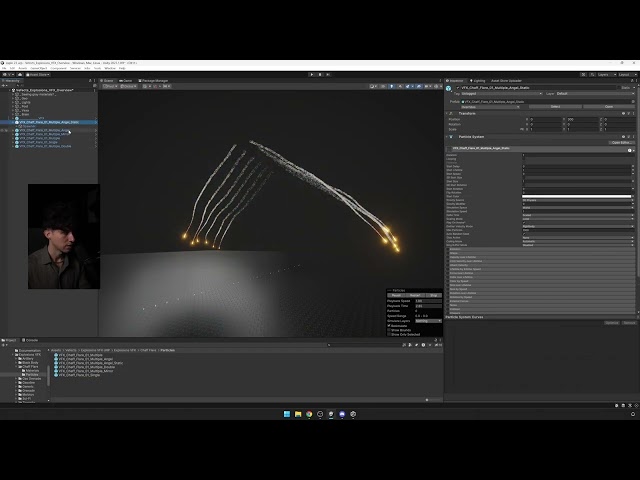640x480 pixels.
Task: Switch to the Console tab
Action: [x=30, y=340]
